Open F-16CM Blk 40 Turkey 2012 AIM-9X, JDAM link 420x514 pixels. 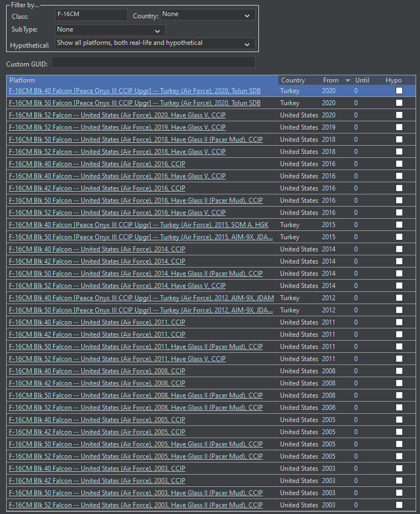coord(141,298)
